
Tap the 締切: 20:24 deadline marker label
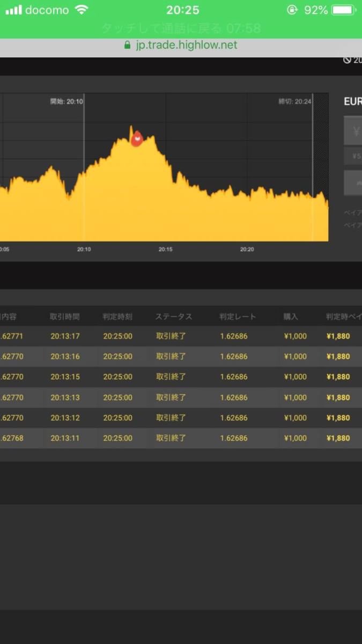295,101
